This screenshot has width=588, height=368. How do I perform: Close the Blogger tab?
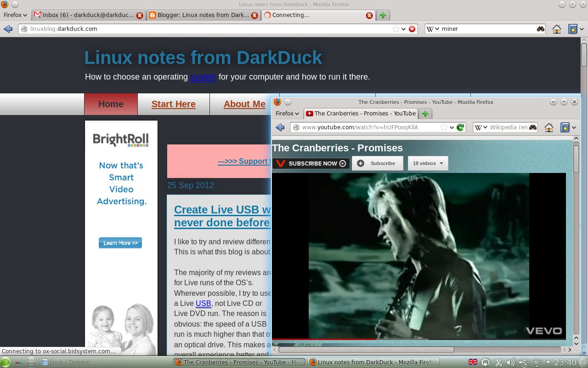coord(254,15)
